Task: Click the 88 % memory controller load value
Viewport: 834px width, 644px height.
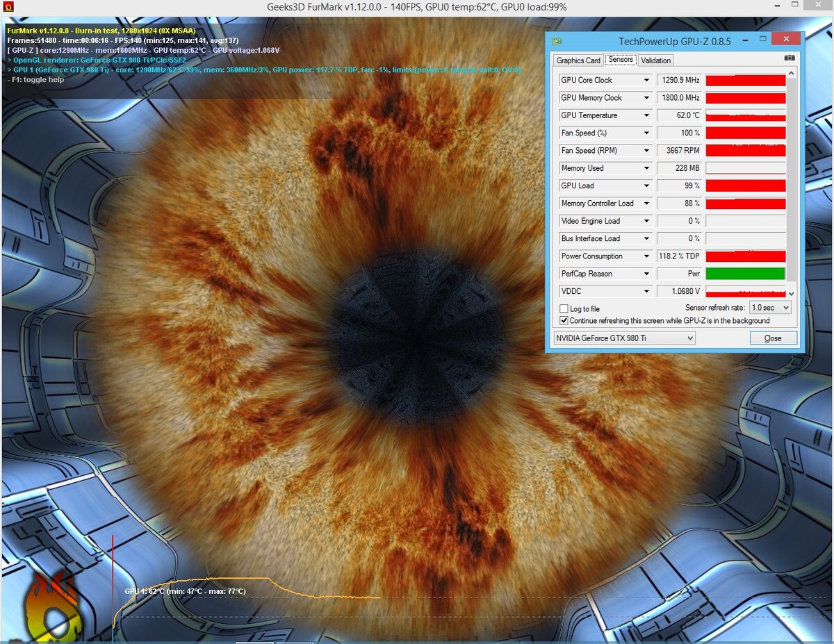Action: click(679, 204)
